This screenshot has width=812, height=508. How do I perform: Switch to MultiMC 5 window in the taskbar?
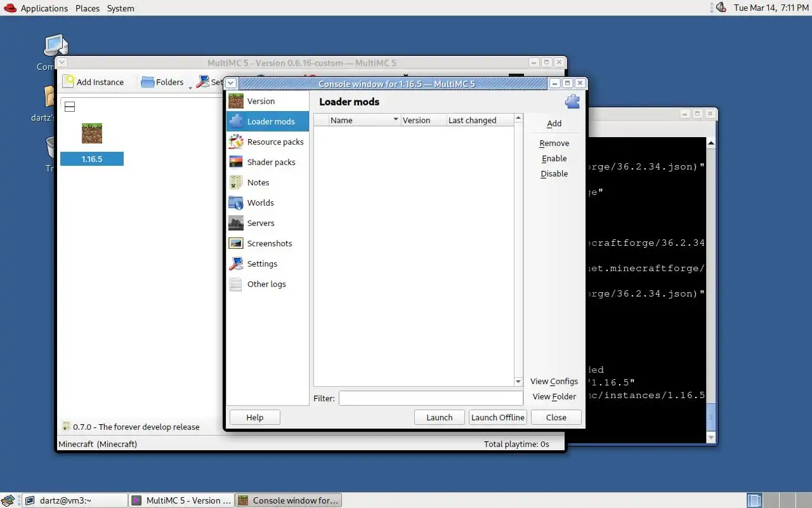tap(181, 500)
